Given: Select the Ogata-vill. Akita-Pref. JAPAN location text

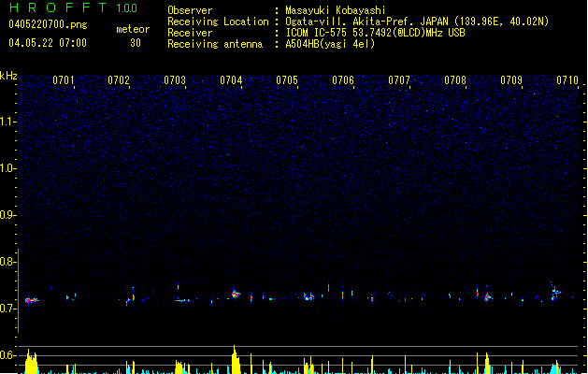Looking at the screenshot, I should pos(417,22).
